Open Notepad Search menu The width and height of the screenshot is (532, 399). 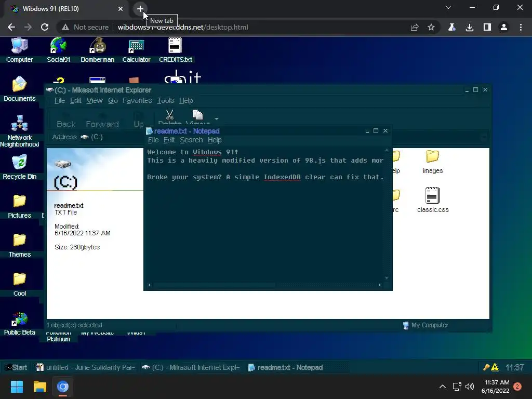point(191,140)
